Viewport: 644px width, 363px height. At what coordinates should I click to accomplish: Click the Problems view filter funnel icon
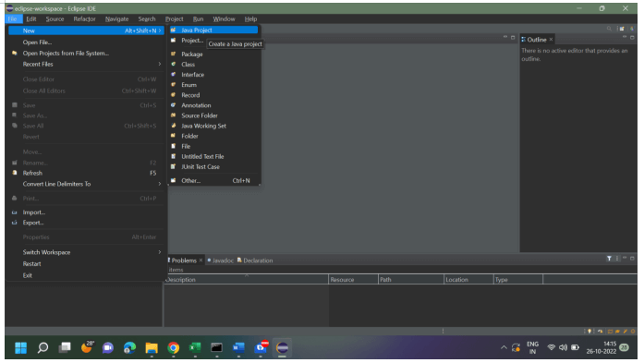(609, 259)
